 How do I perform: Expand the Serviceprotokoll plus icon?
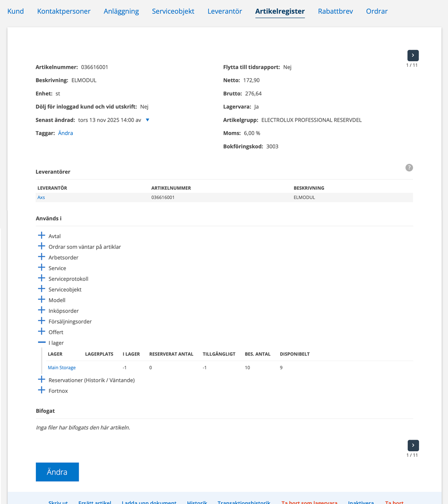[42, 278]
